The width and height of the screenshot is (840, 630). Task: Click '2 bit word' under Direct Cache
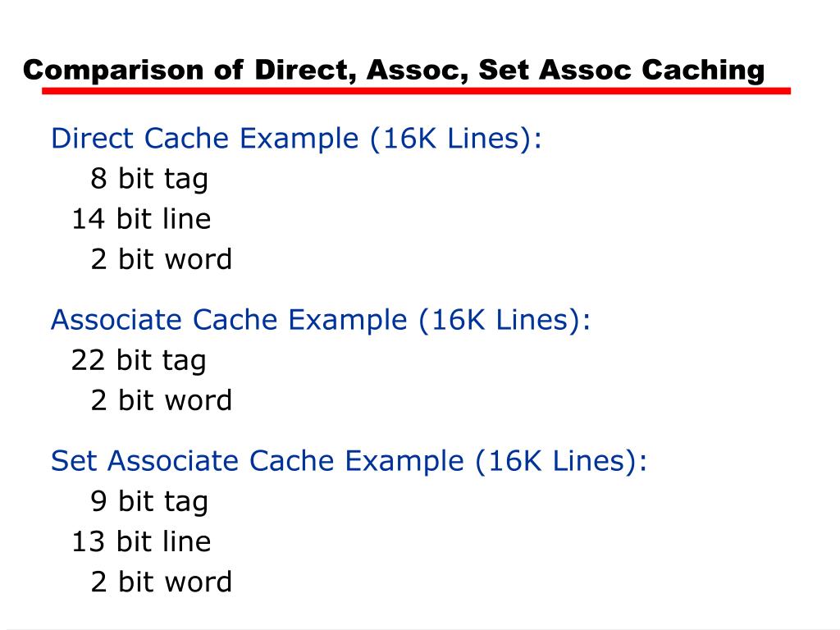pyautogui.click(x=162, y=259)
